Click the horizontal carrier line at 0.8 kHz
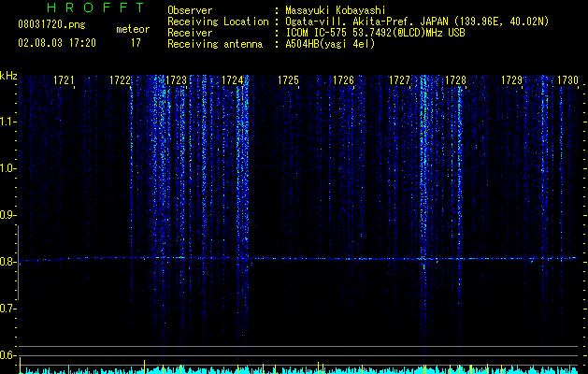 point(298,258)
